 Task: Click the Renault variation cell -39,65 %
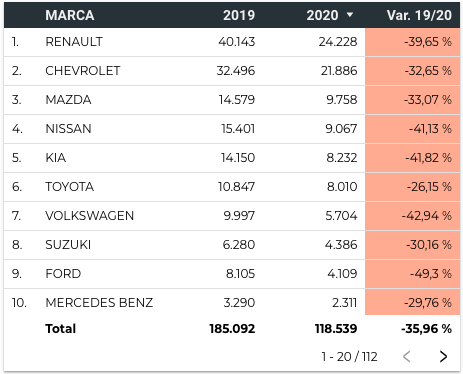(413, 42)
